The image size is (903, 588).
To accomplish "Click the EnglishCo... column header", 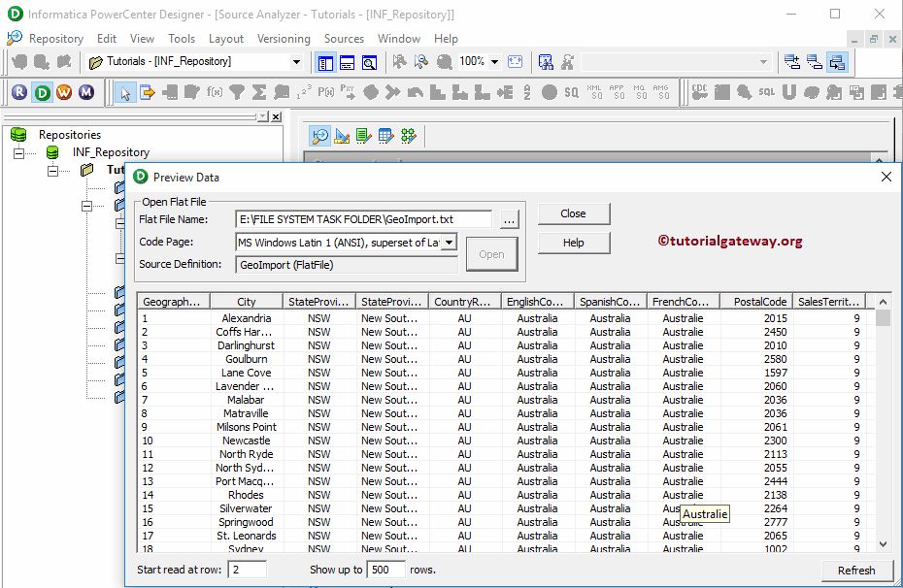I will click(x=537, y=302).
